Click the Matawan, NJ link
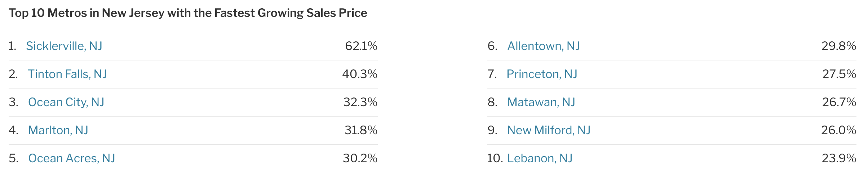The height and width of the screenshot is (177, 868). [541, 102]
